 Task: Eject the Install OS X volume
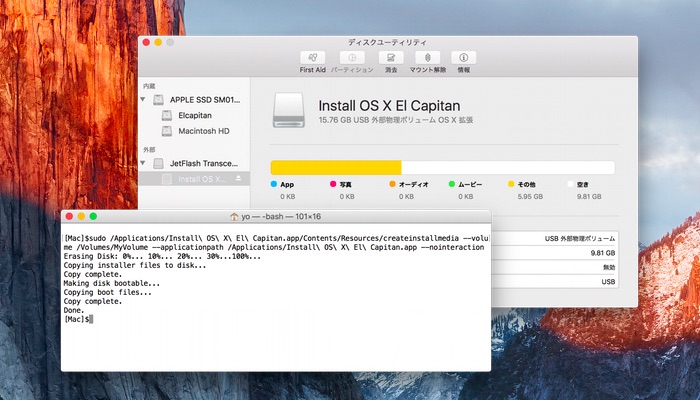pos(238,179)
